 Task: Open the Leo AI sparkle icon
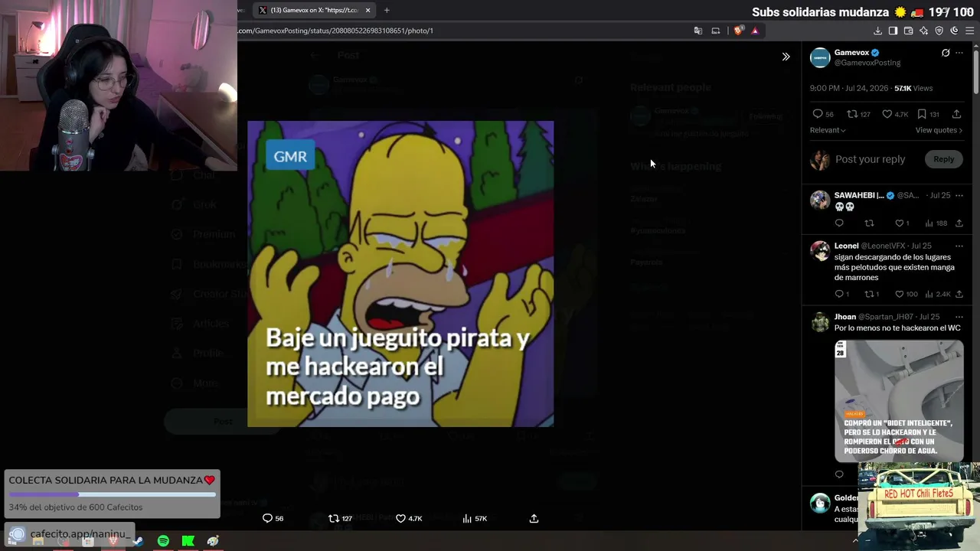(x=923, y=31)
